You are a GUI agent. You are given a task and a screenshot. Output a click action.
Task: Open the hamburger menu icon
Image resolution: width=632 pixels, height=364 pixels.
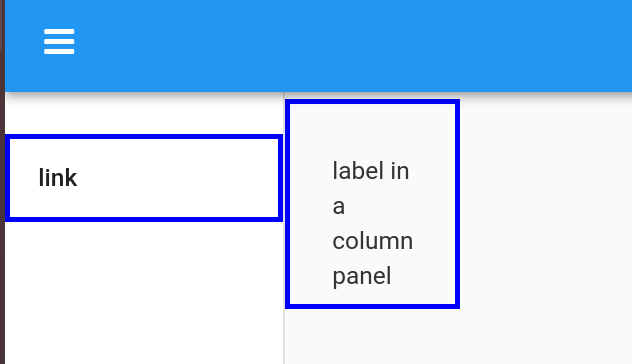pyautogui.click(x=59, y=41)
